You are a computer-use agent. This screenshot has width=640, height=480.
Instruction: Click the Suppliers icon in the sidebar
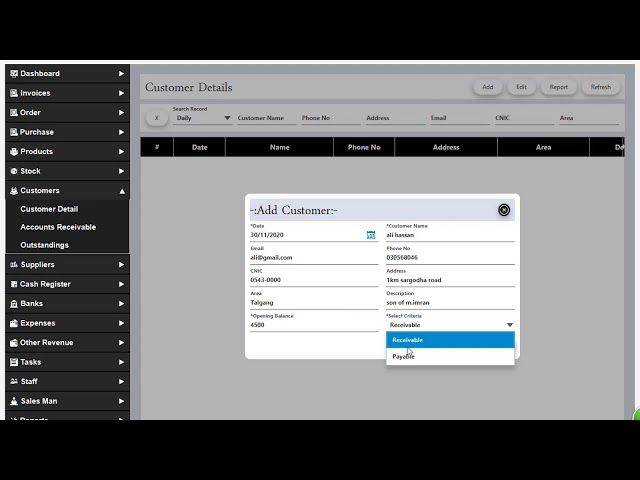(14, 264)
